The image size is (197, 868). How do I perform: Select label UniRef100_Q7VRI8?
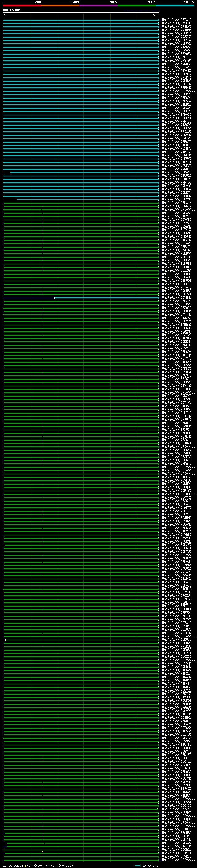[176, 856]
